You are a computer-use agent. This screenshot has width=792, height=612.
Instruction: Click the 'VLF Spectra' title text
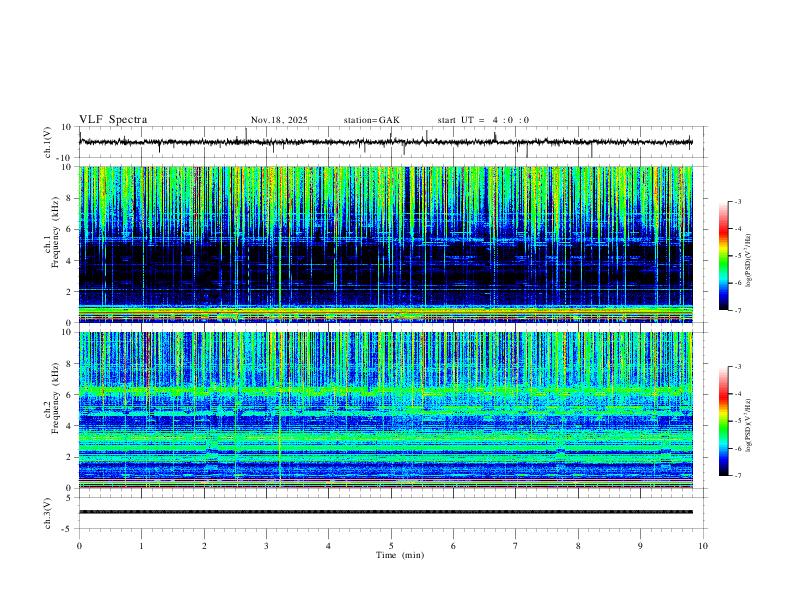113,120
